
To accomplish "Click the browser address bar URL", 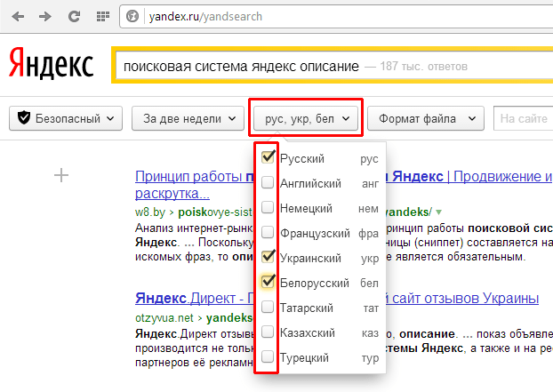I will [x=205, y=17].
